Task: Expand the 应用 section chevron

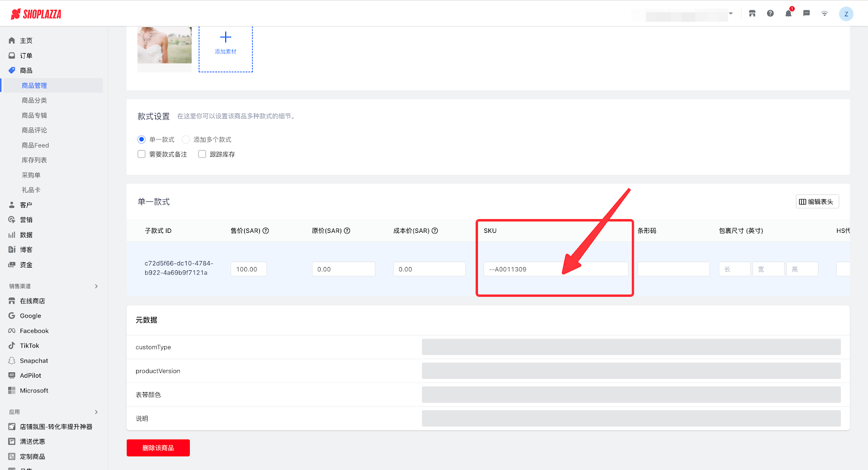Action: point(97,412)
